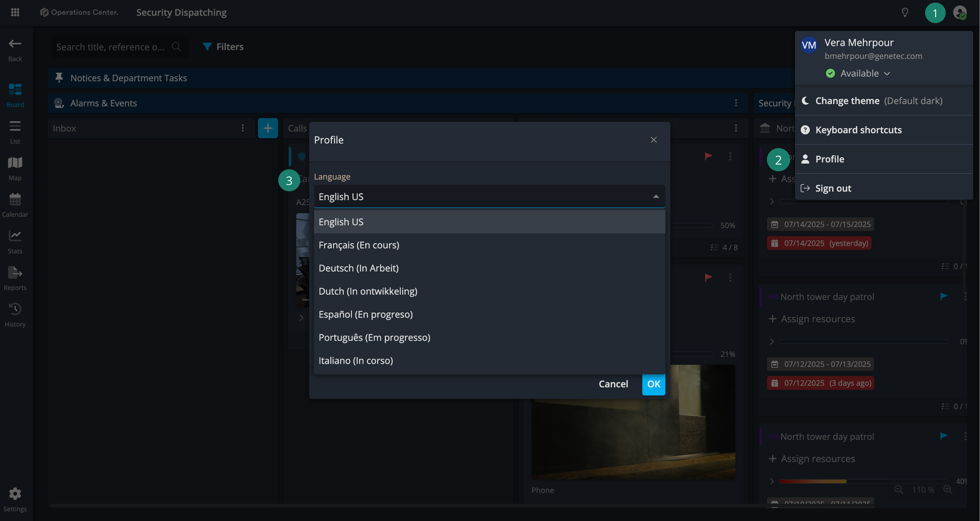Click red flag on first Calls card

click(x=708, y=156)
